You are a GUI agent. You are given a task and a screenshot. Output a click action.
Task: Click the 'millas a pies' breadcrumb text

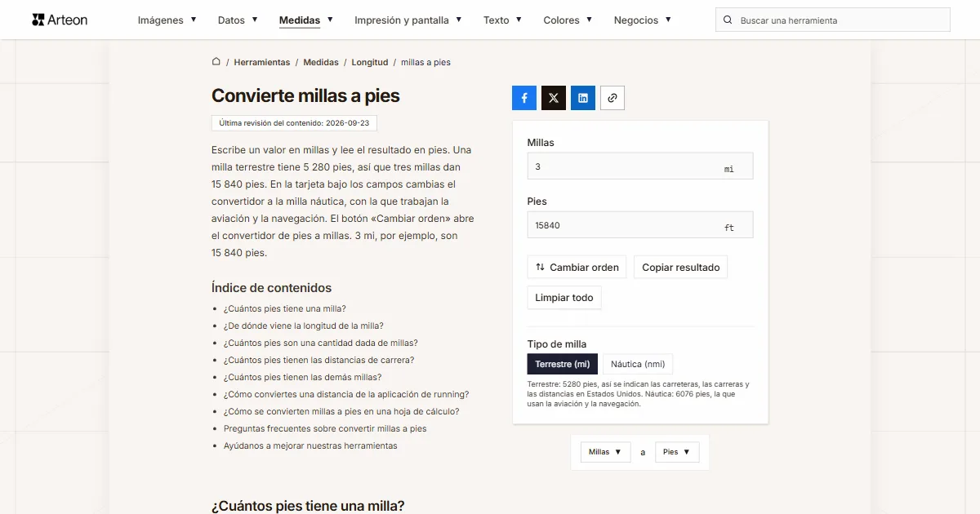pos(425,62)
